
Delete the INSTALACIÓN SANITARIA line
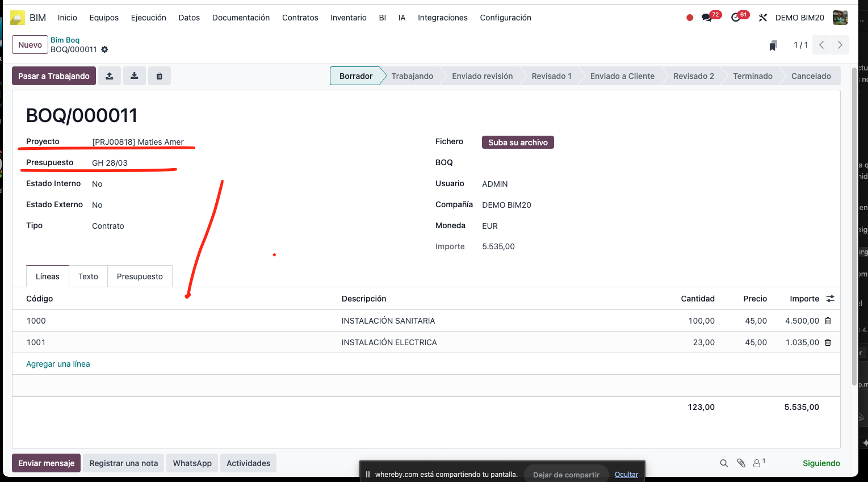tap(828, 321)
